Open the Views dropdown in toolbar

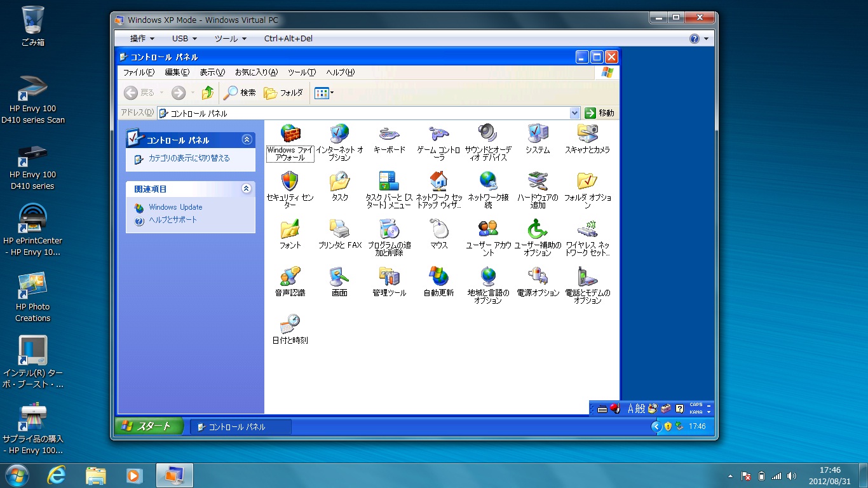(x=324, y=93)
